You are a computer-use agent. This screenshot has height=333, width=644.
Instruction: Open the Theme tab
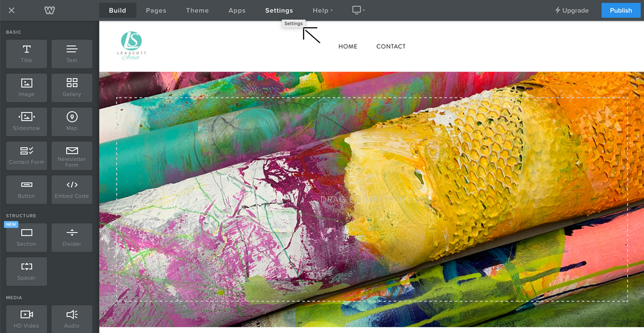point(197,10)
